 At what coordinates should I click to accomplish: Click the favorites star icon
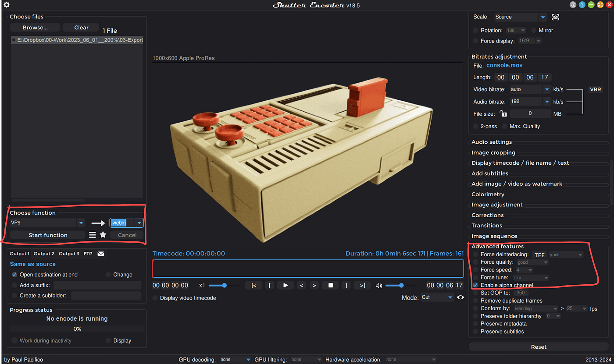[103, 235]
